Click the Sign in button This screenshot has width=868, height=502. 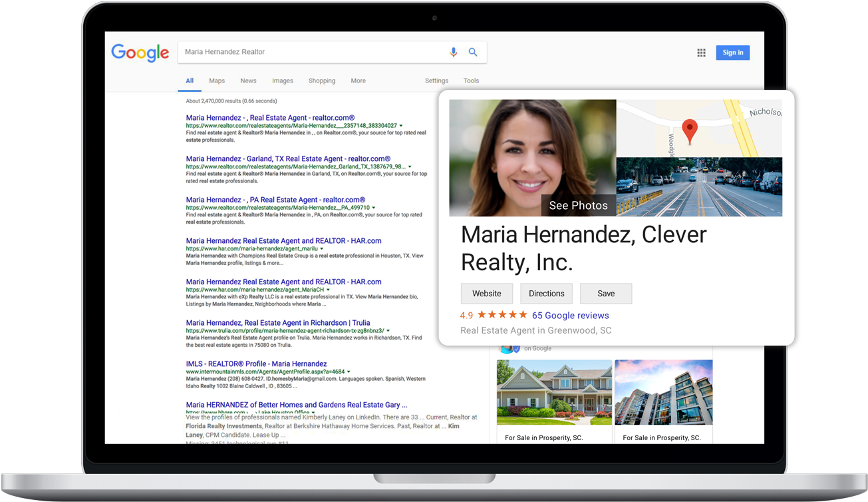pyautogui.click(x=733, y=53)
